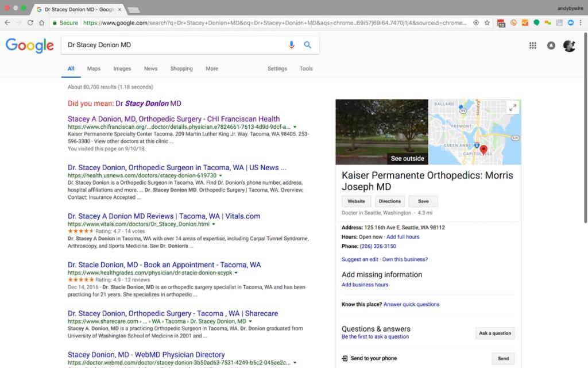Click the Website button in knowledge panel
Viewport: 588px width, 368px height.
pos(356,201)
